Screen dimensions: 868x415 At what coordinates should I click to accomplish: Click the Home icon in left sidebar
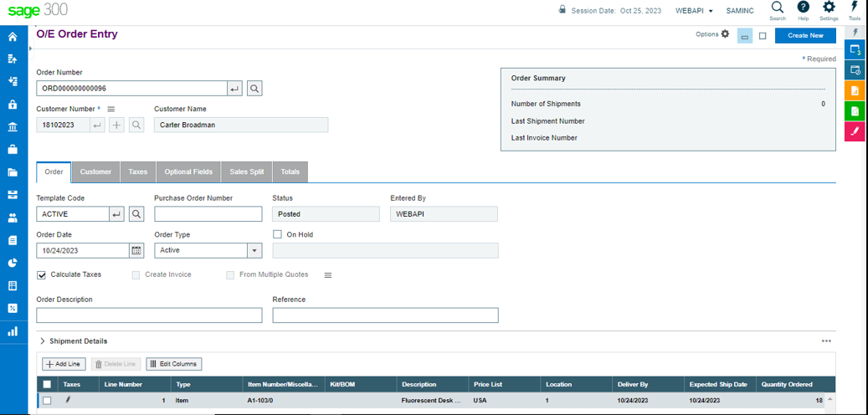click(13, 37)
